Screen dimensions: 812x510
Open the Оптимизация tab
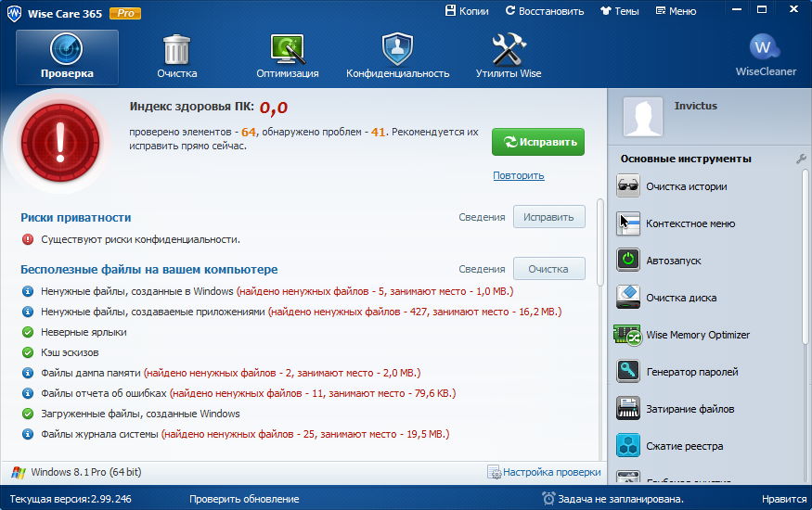288,56
